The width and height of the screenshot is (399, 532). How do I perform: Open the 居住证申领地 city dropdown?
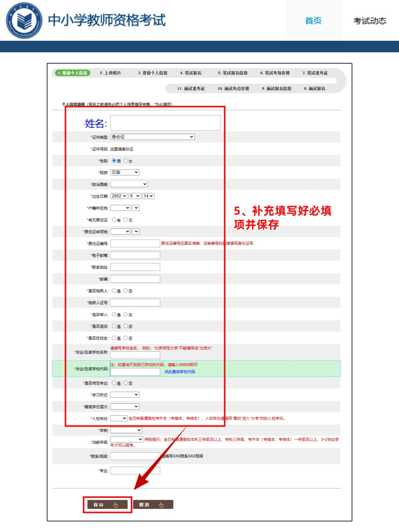pyautogui.click(x=136, y=231)
